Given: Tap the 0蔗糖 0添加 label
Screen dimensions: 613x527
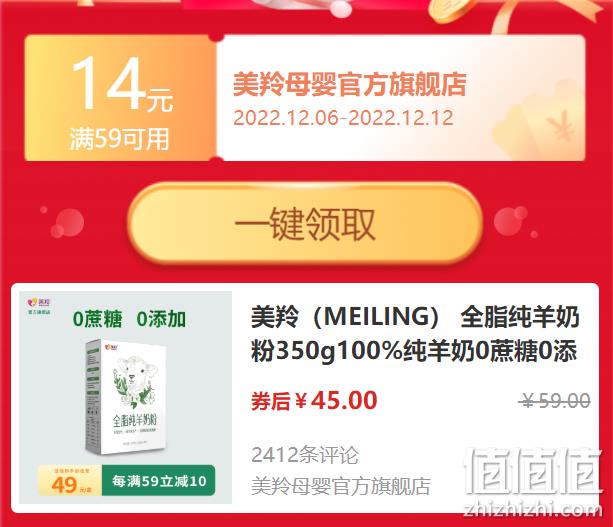Looking at the screenshot, I should [x=129, y=319].
